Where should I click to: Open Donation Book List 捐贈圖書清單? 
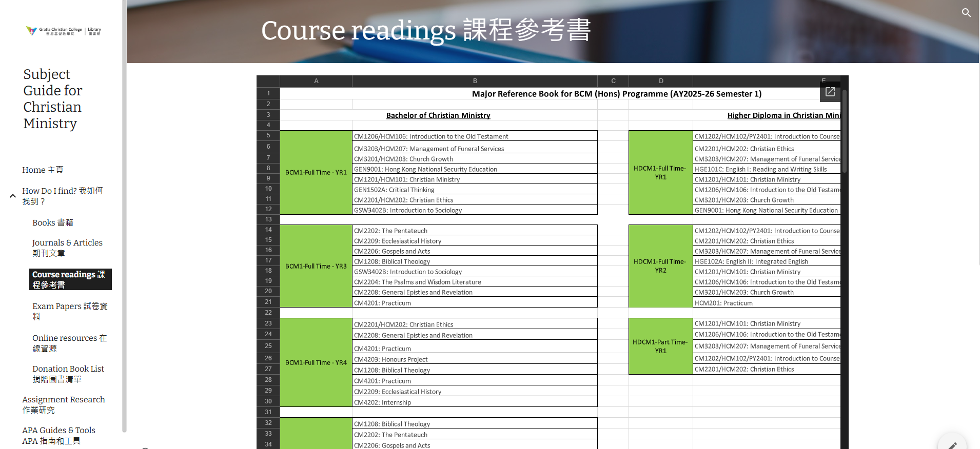click(x=68, y=374)
